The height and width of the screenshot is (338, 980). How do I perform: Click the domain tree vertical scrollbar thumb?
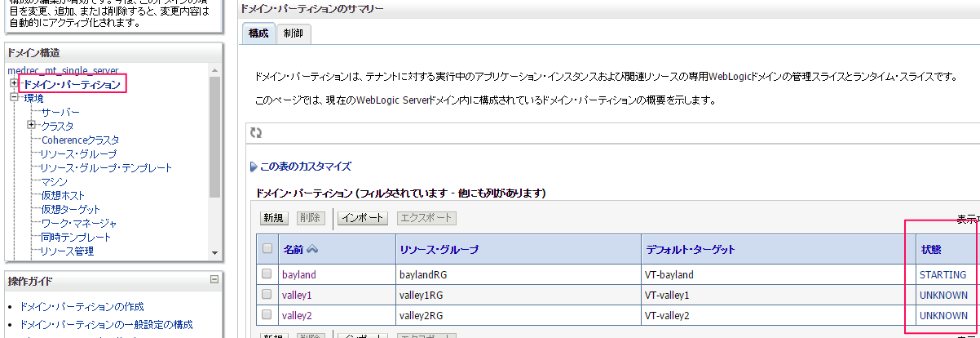coord(214,137)
